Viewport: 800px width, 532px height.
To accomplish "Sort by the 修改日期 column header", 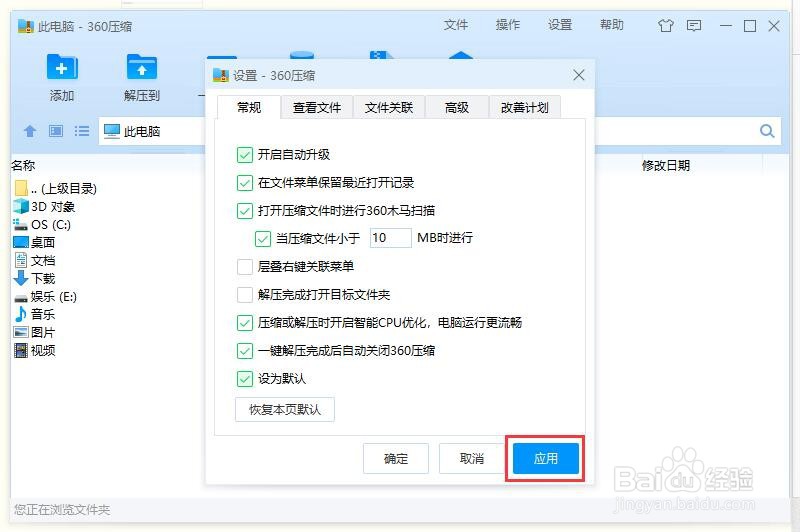I will pos(666,165).
